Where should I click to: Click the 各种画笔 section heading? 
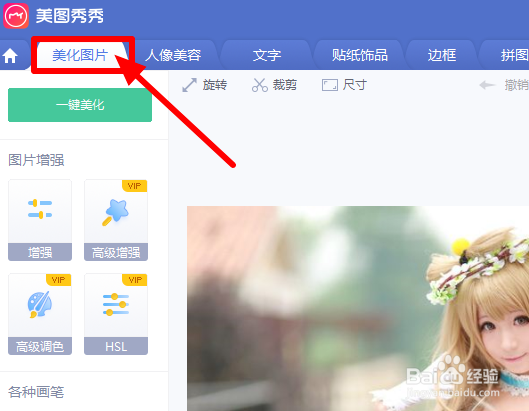(x=36, y=392)
